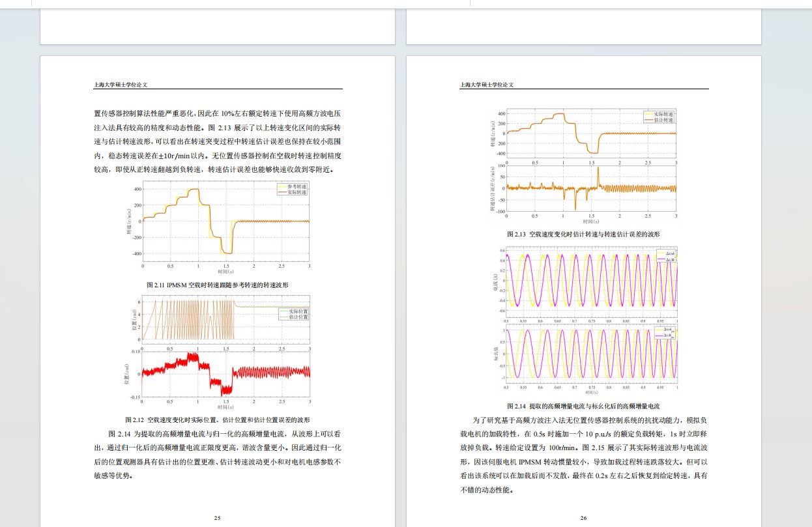The width and height of the screenshot is (812, 527).
Task: Click the line starting "放掉负载。转速给定设置为 100r/min"
Action: (x=584, y=448)
